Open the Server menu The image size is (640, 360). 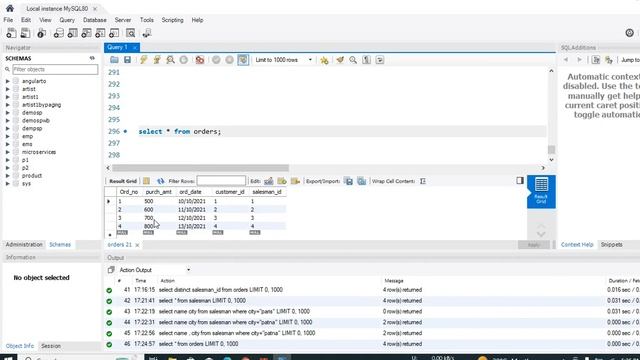pyautogui.click(x=122, y=20)
